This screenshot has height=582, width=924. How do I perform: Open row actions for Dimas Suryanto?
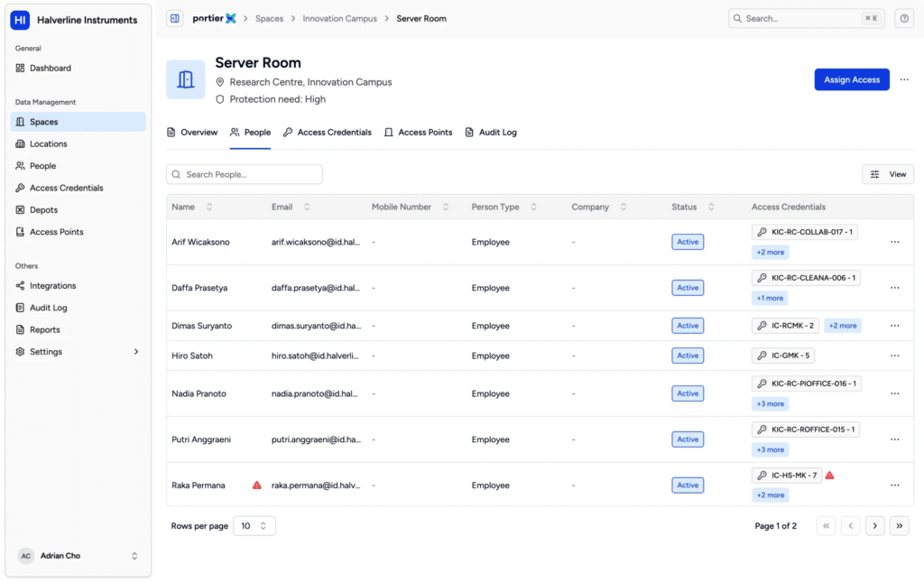tap(894, 326)
